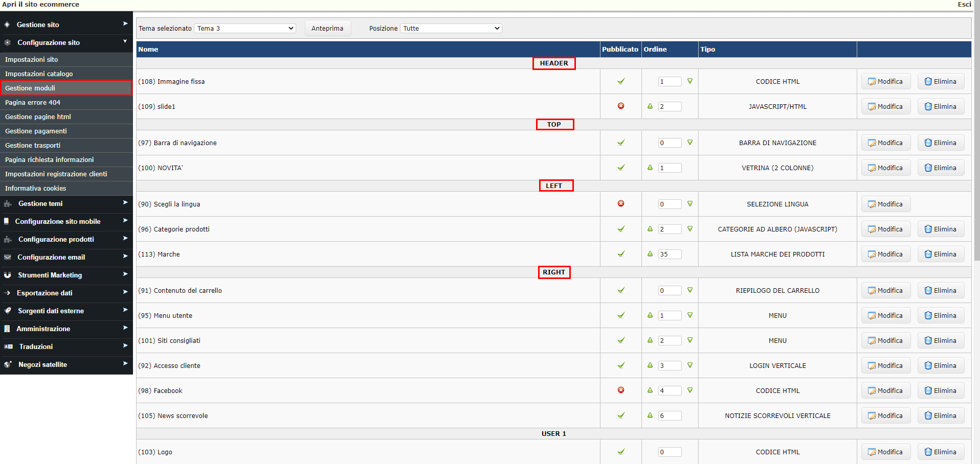Open the Tema selezionato dropdown
Image resolution: width=980 pixels, height=464 pixels.
point(245,28)
